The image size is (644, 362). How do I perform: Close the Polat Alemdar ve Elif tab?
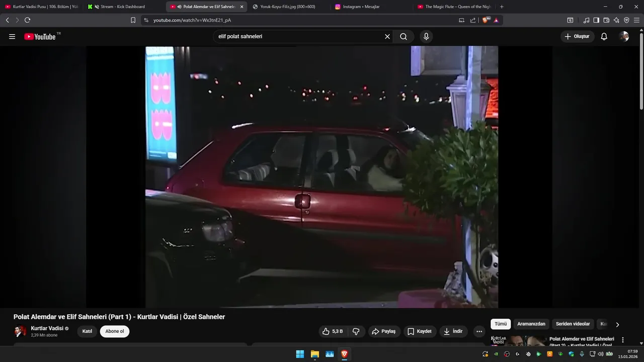[242, 7]
